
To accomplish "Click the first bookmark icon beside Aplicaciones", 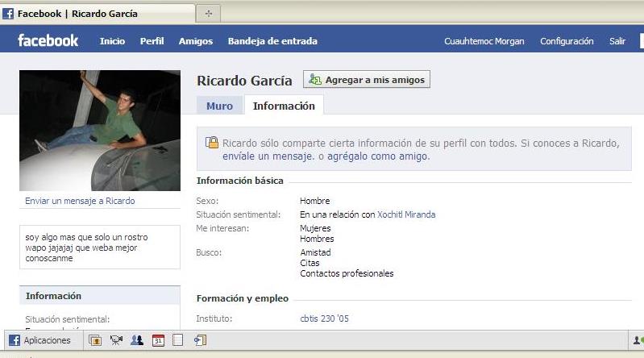I will point(95,340).
